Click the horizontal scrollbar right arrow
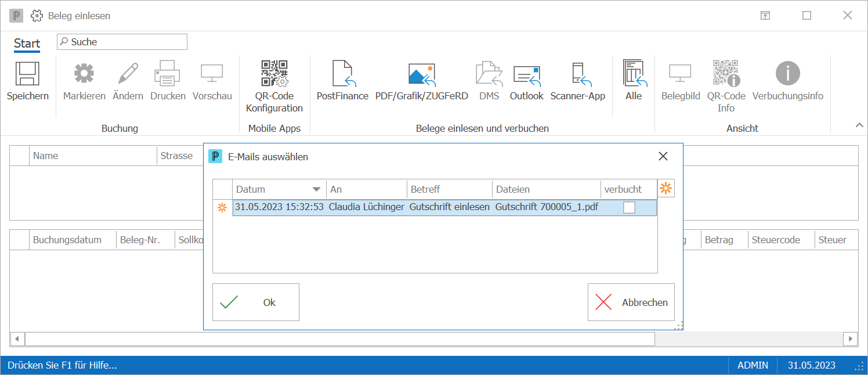Viewport: 868px width, 375px height. coord(851,338)
